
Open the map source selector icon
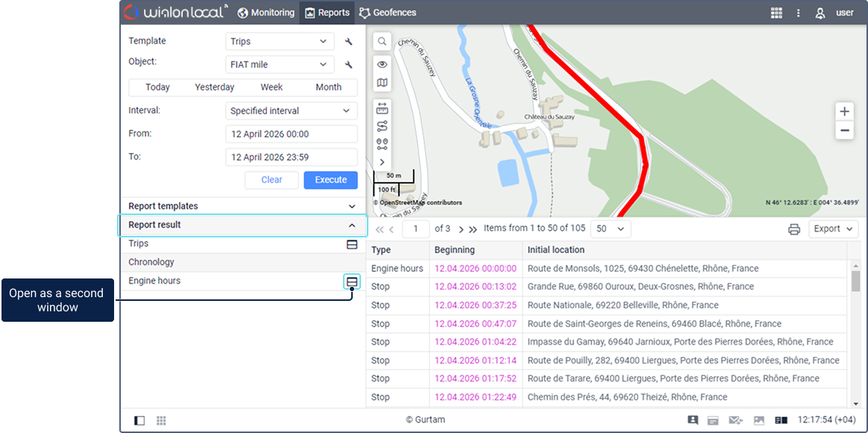382,83
